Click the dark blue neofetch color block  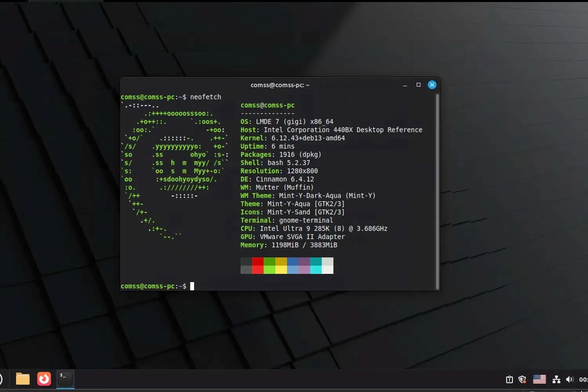[293, 261]
